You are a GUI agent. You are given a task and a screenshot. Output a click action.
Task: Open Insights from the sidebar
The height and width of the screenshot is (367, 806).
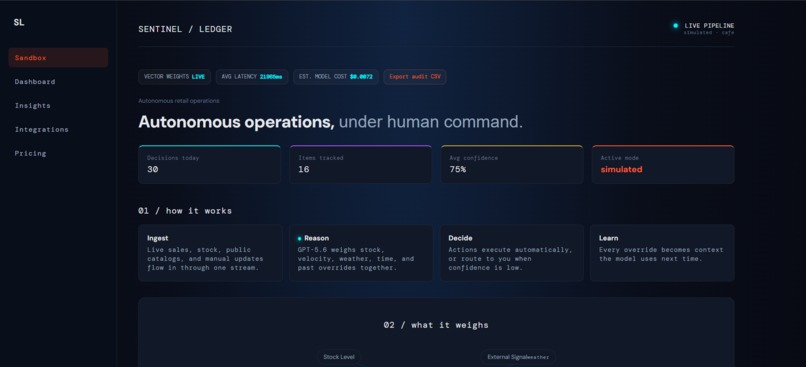point(32,105)
